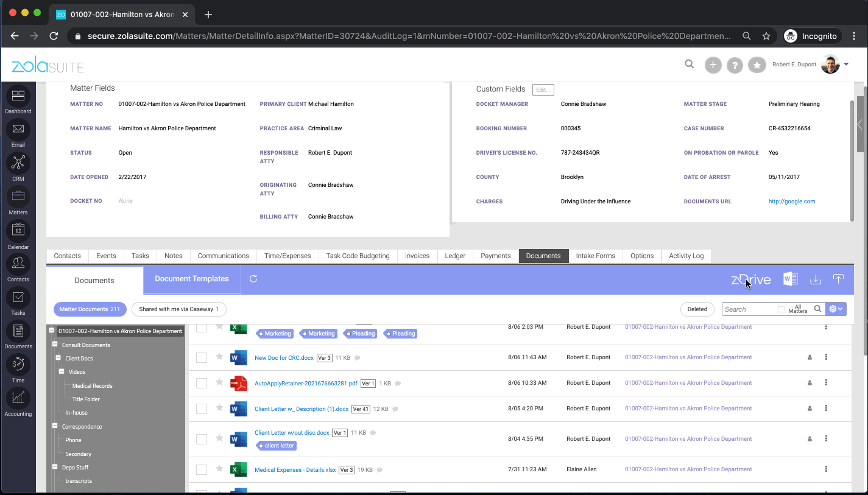Select the Medical Expenses - Details.xlsx checkbox

click(x=202, y=469)
